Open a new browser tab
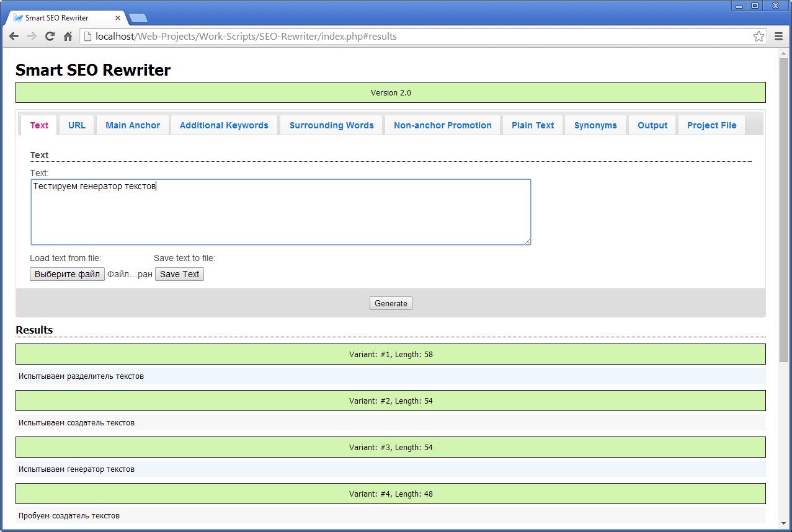 coord(138,18)
